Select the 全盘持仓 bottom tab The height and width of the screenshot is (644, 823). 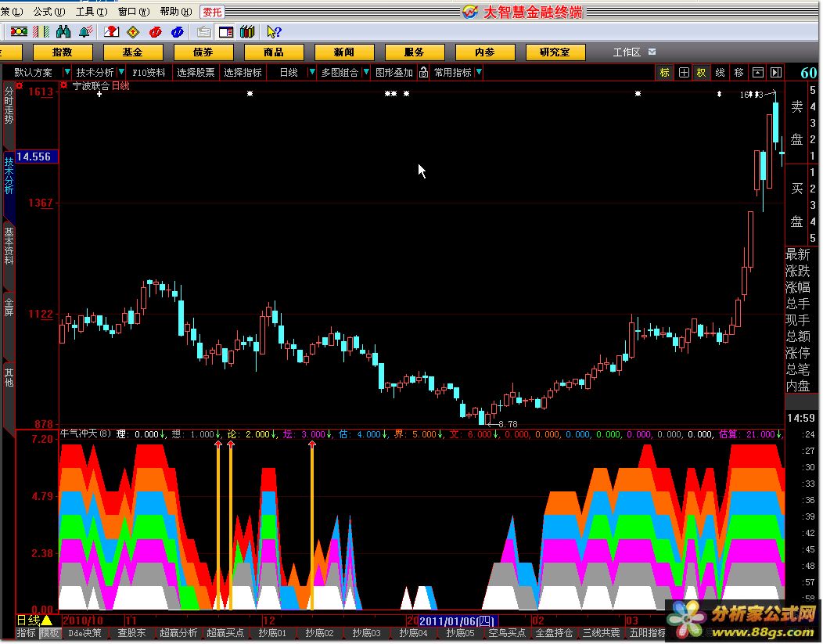click(554, 633)
